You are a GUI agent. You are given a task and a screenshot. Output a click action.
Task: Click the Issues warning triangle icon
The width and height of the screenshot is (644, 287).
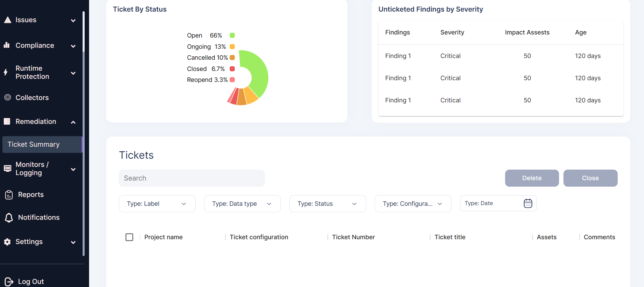tap(8, 20)
